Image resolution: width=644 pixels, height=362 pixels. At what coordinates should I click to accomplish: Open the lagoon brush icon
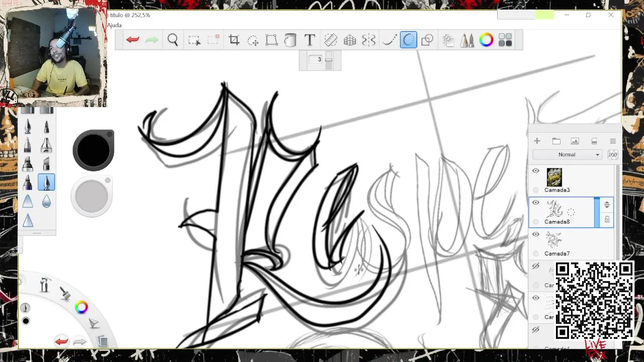tap(65, 294)
